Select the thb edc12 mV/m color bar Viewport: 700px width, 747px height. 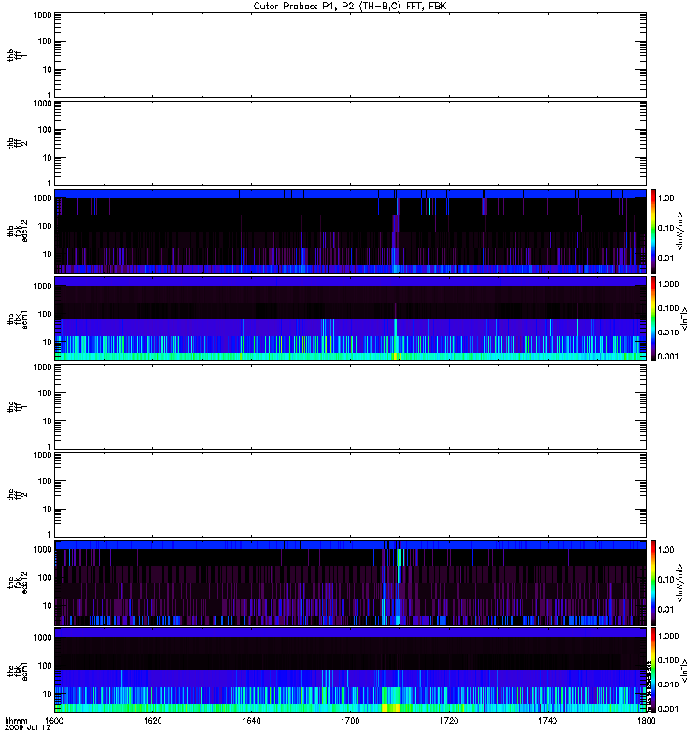[x=653, y=231]
